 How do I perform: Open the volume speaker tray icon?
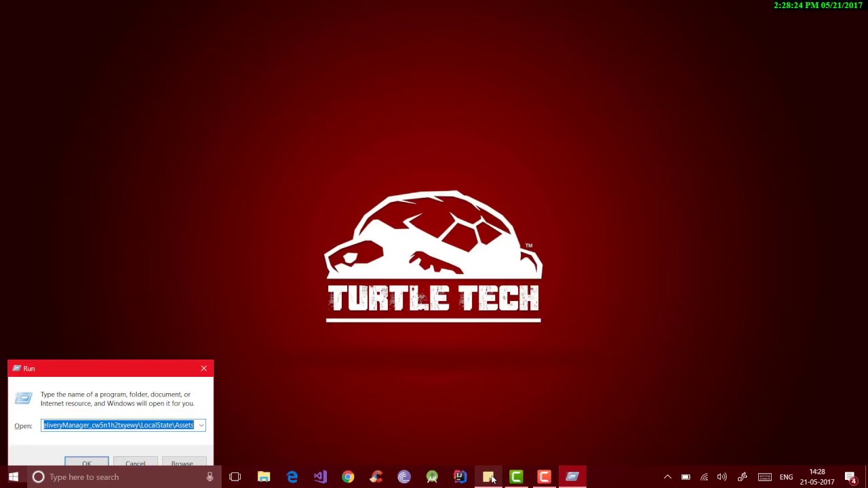click(x=722, y=477)
